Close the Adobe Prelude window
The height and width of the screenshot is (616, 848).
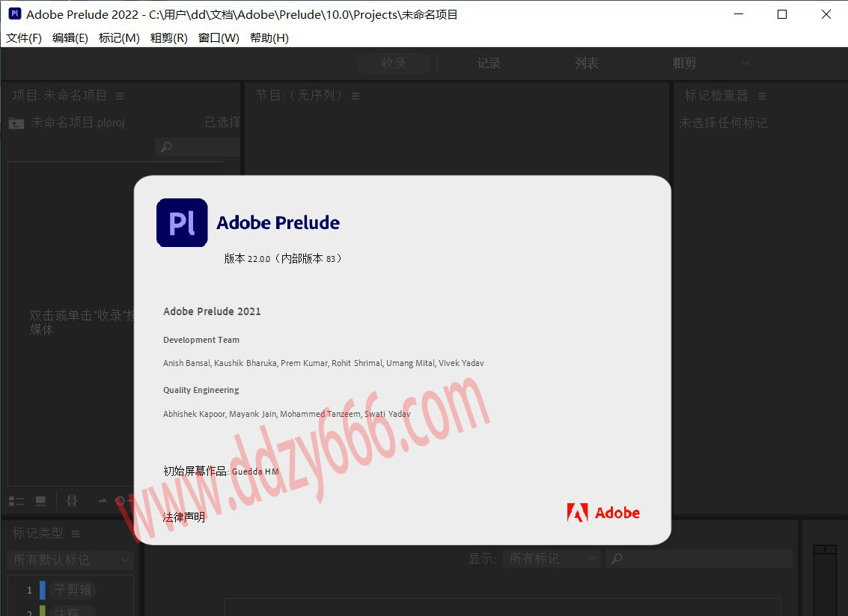click(x=826, y=14)
